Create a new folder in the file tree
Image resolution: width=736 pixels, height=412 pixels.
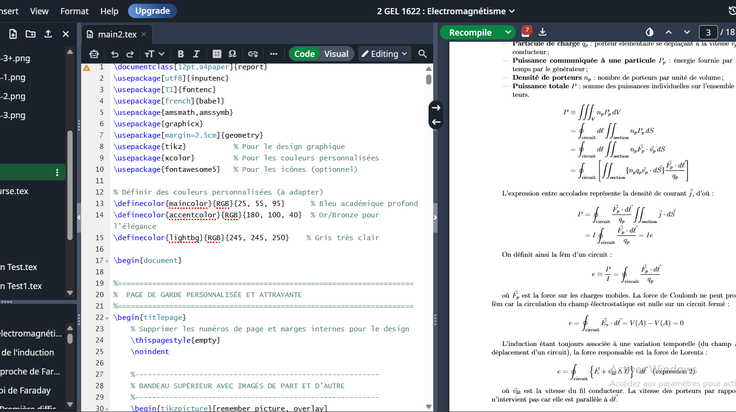[x=31, y=34]
